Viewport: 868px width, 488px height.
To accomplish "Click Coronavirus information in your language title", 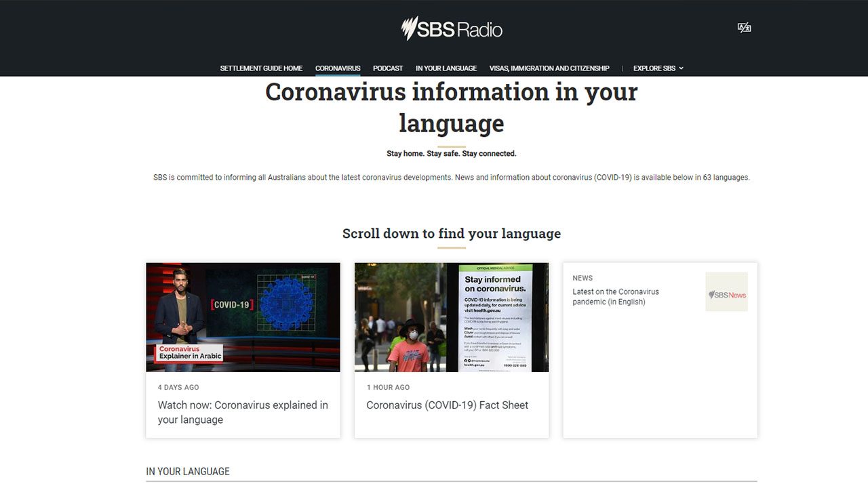I will (452, 107).
